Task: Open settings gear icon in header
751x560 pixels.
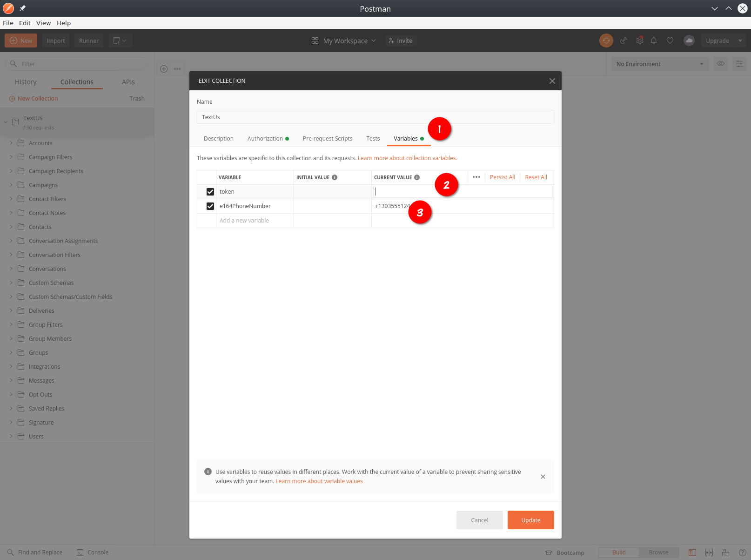Action: click(640, 40)
